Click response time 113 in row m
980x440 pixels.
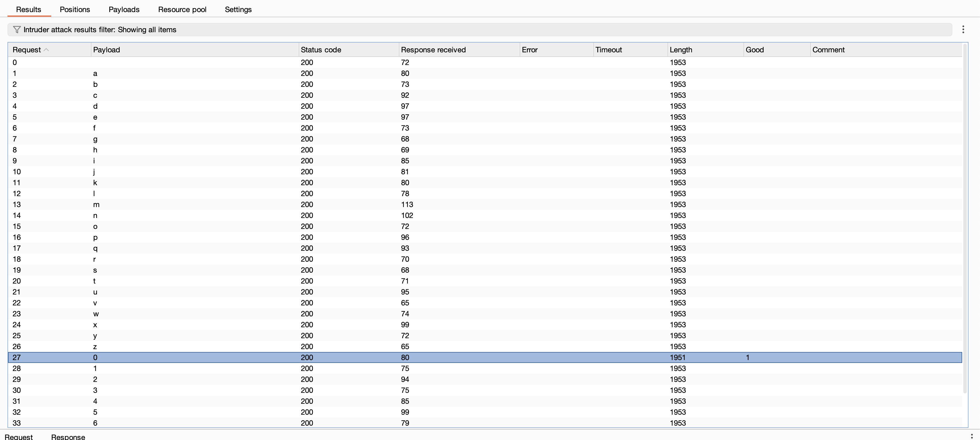click(x=407, y=204)
